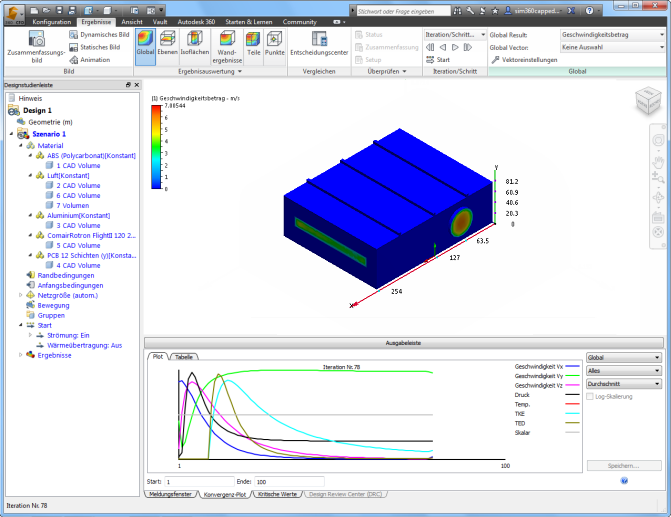
Task: Click the Start iteration input field
Action: click(x=199, y=481)
